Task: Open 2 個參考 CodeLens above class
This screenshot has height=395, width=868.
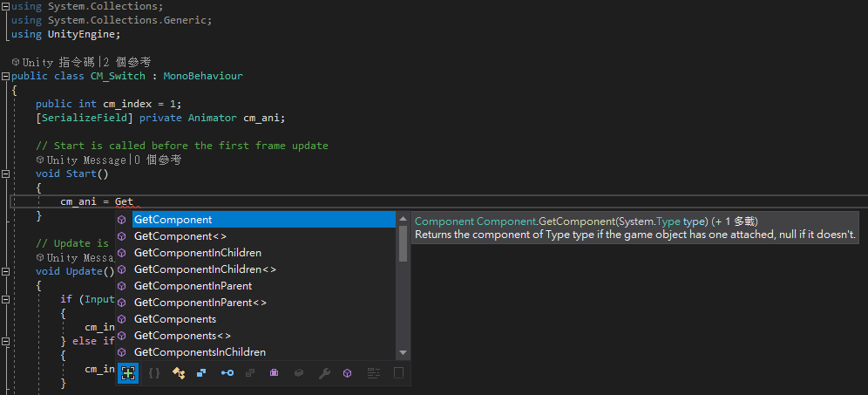Action: (126, 62)
